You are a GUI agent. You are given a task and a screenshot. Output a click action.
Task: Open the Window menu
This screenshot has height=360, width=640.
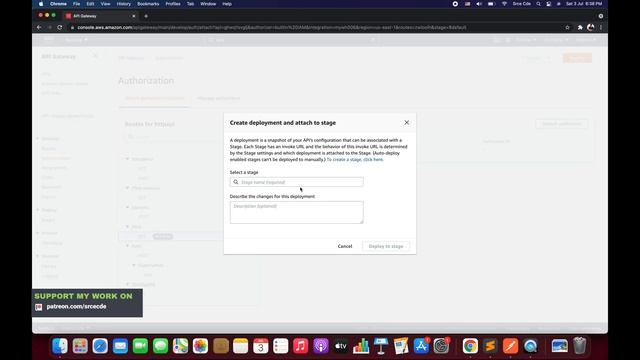point(208,4)
